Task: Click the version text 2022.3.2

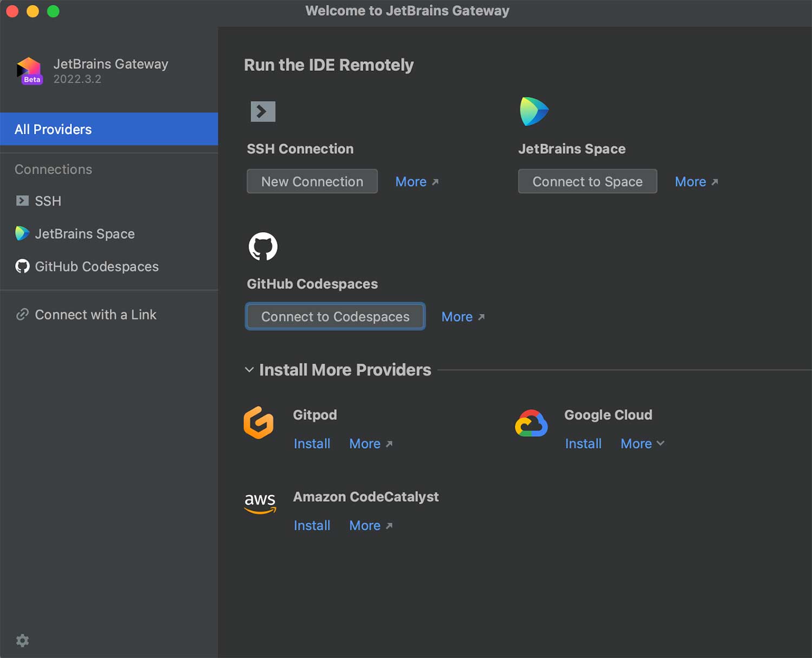Action: coord(77,79)
